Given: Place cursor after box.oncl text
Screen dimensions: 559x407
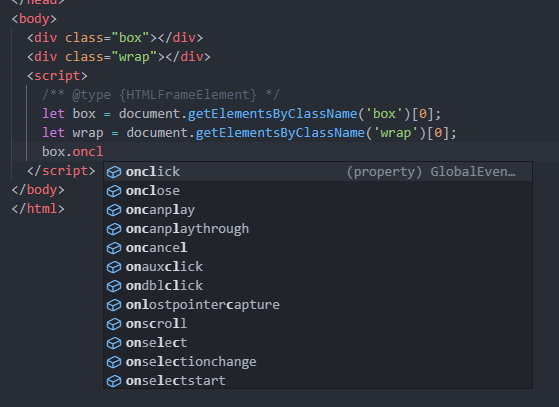Looking at the screenshot, I should pyautogui.click(x=103, y=152).
